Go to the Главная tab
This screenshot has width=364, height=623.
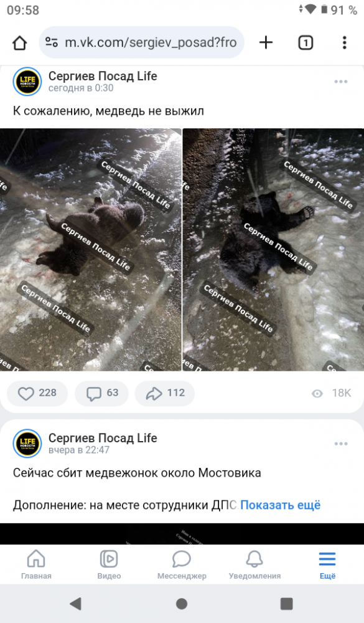click(36, 564)
